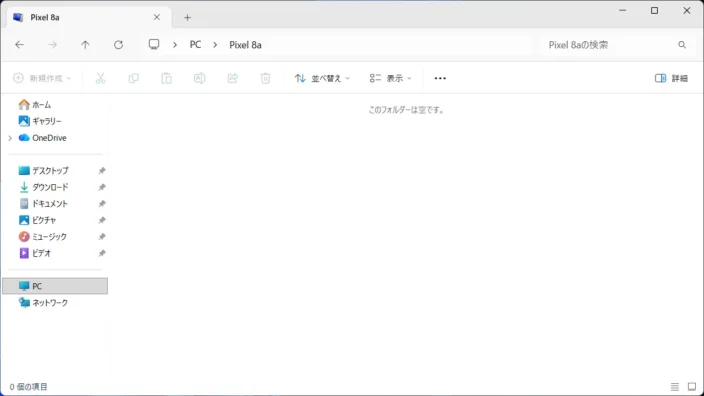
Task: Click the monitor icon in address bar
Action: click(x=154, y=44)
